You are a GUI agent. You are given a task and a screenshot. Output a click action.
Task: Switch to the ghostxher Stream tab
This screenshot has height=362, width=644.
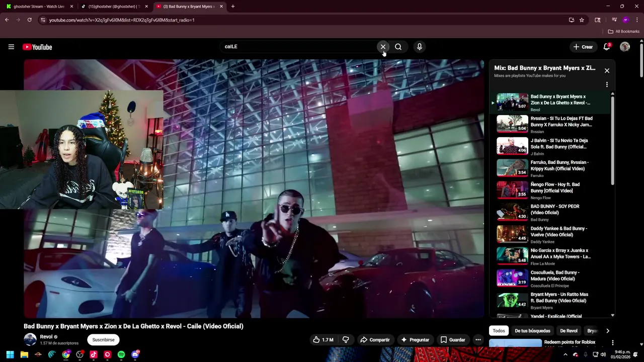pyautogui.click(x=39, y=7)
